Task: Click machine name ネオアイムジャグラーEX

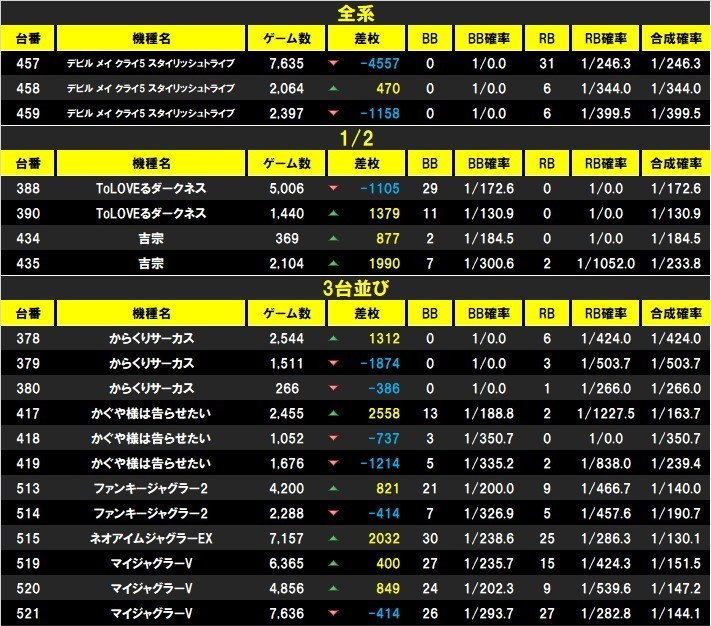Action: tap(151, 538)
